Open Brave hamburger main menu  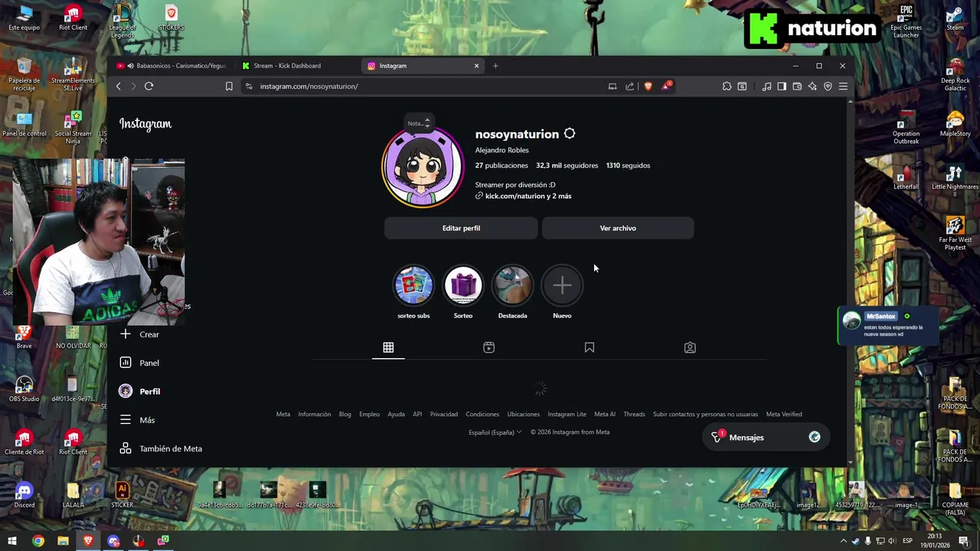pyautogui.click(x=843, y=86)
